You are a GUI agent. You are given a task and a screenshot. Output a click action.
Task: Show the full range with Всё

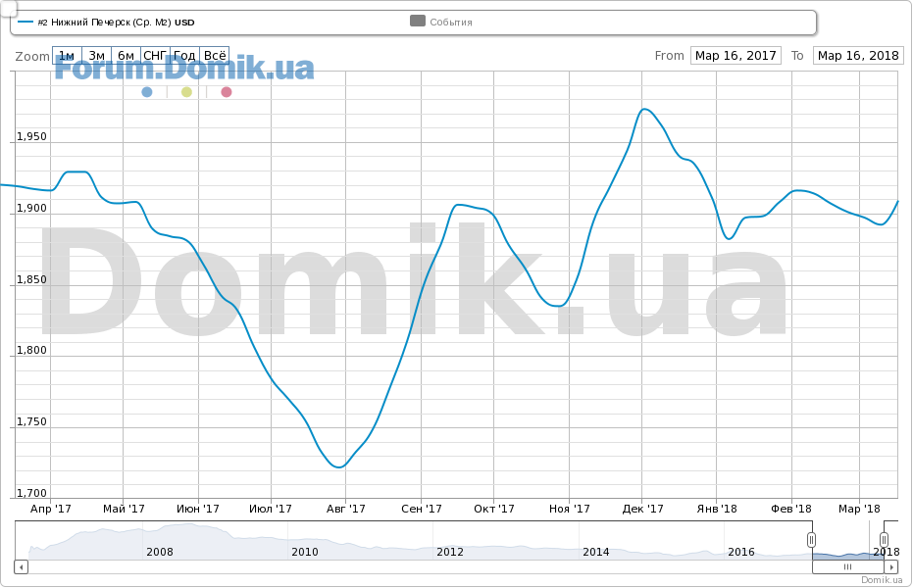(214, 56)
